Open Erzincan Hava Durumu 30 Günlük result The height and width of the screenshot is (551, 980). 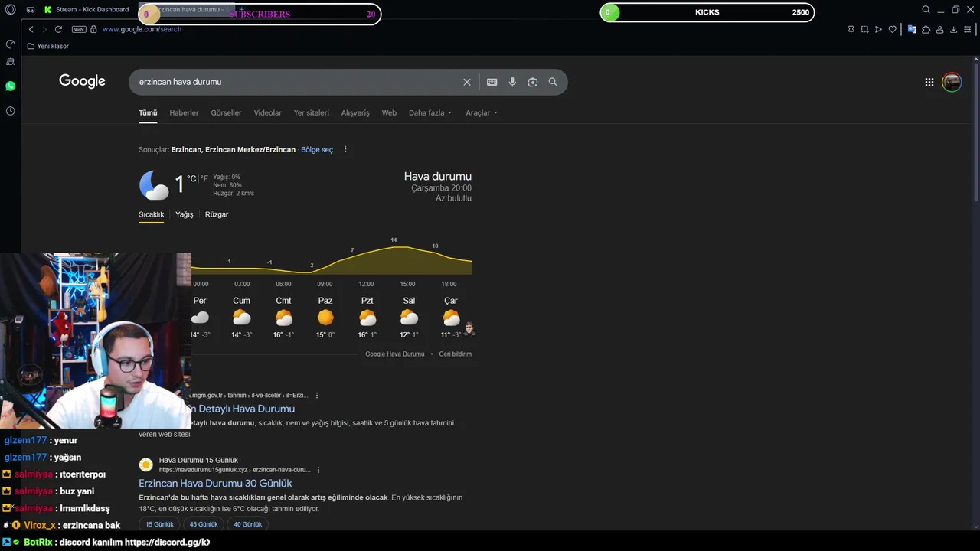coord(215,483)
